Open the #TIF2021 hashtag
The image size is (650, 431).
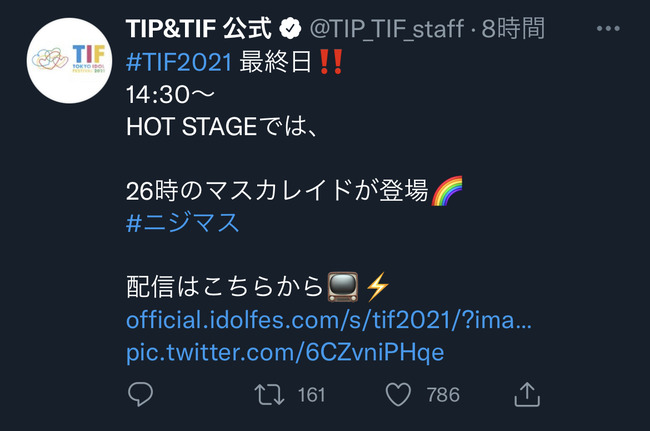coord(179,62)
